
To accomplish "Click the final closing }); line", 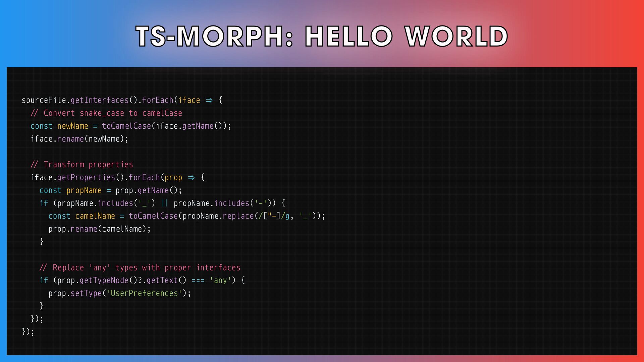I will (x=28, y=332).
